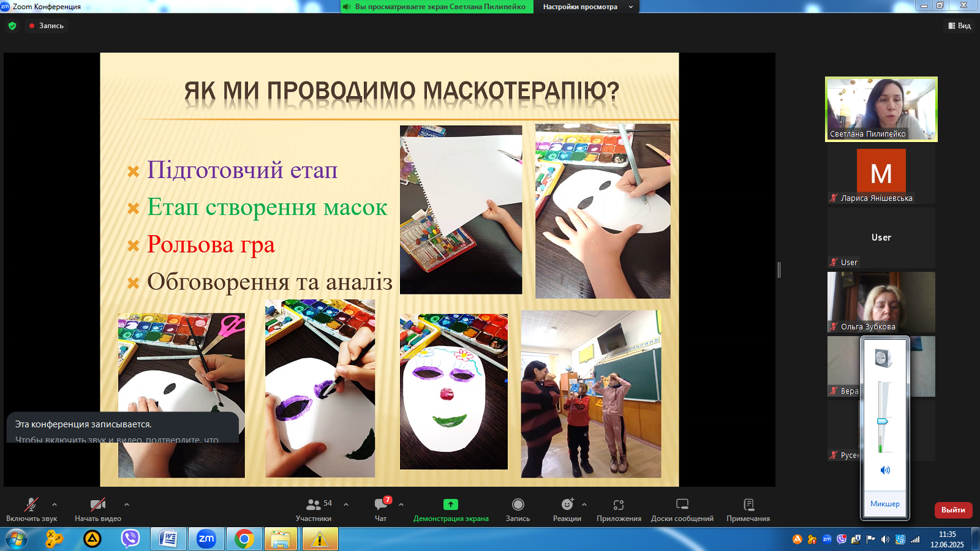Open the yellow warning app on taskbar
The width and height of the screenshot is (980, 551).
click(x=320, y=539)
